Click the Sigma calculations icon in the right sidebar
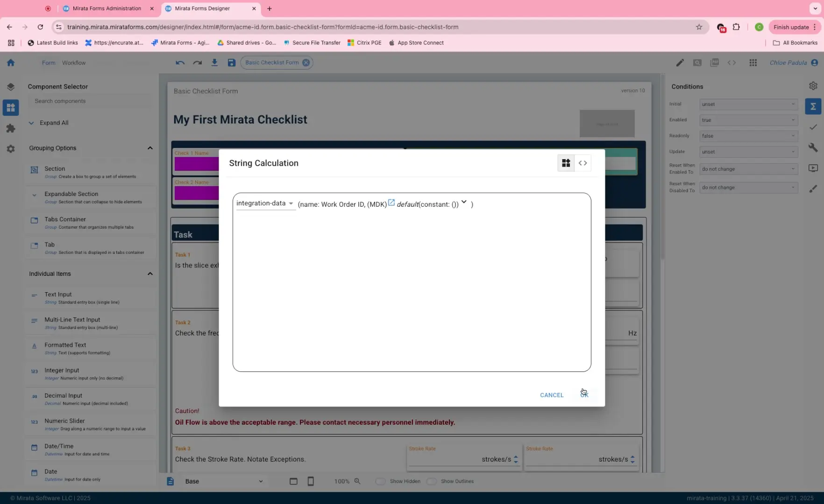The height and width of the screenshot is (504, 824). coord(813,106)
